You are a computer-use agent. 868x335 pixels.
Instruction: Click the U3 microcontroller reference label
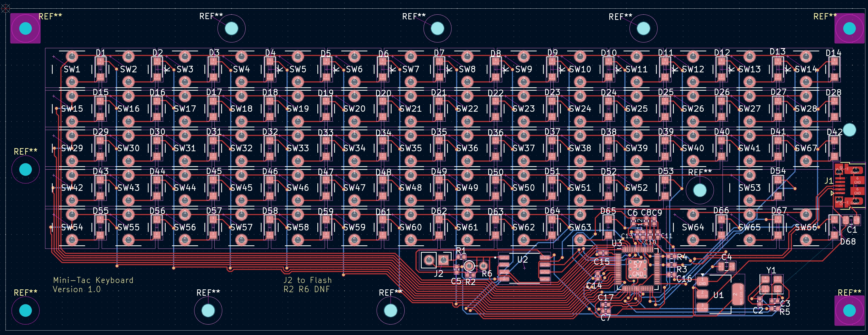(x=617, y=243)
